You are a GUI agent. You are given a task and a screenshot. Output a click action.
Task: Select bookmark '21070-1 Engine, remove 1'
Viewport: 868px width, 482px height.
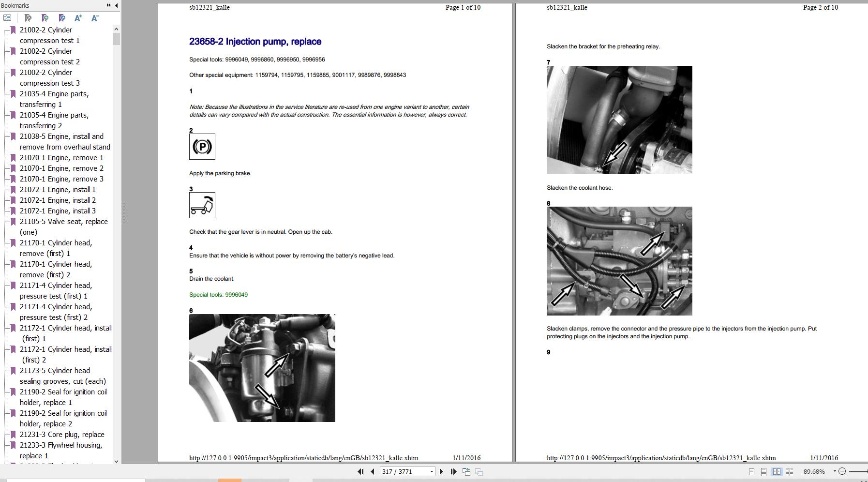pyautogui.click(x=61, y=158)
